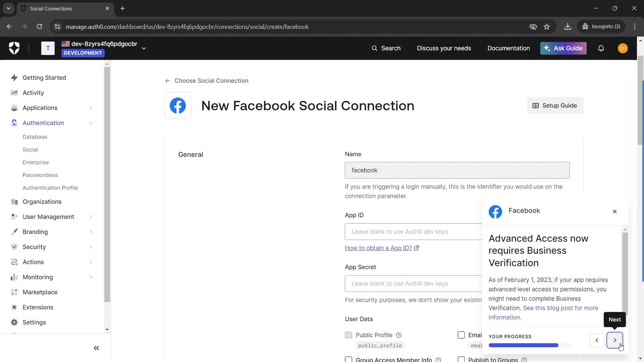644x362 pixels.
Task: Click the Group Access Member Info help icon
Action: coord(438,360)
